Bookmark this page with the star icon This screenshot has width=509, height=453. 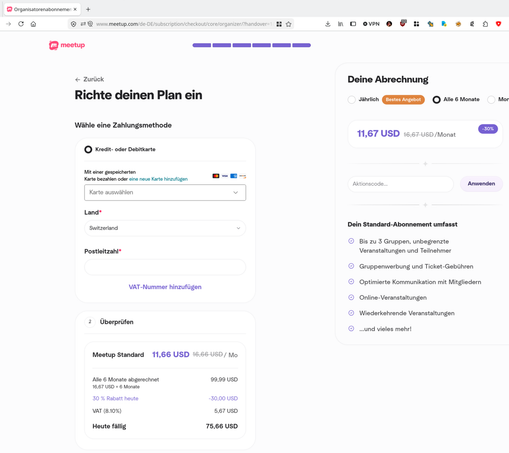(x=289, y=24)
